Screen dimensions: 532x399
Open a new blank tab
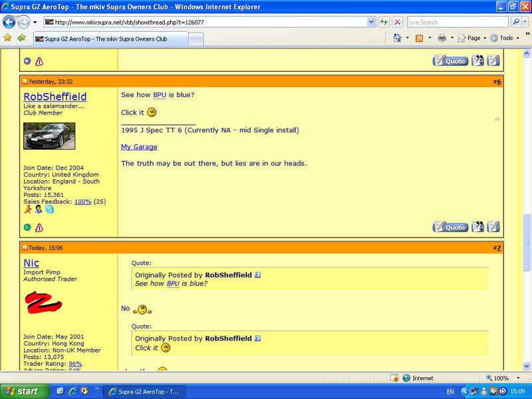[196, 39]
